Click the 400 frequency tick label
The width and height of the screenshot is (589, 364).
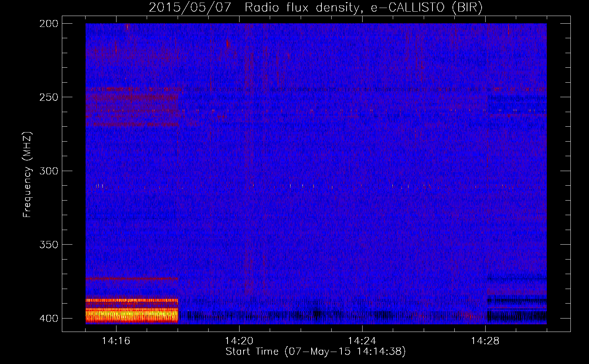(49, 318)
